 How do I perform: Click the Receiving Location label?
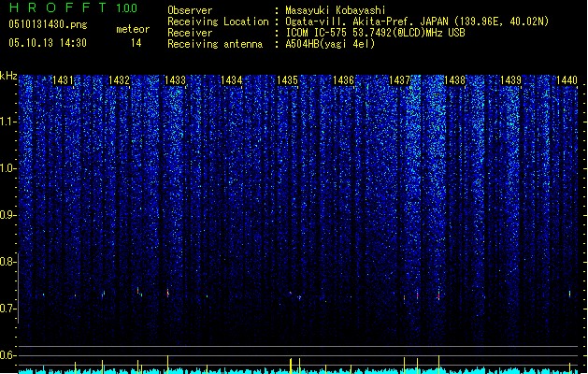218,22
